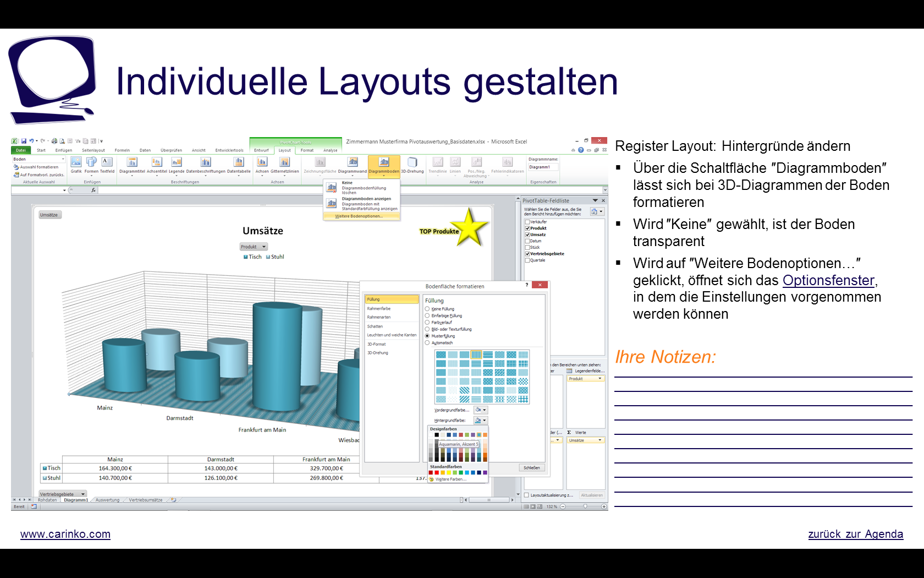Viewport: 924px width, 578px height.
Task: Select Diagrammboden anzeigen menu entry
Action: click(x=361, y=204)
